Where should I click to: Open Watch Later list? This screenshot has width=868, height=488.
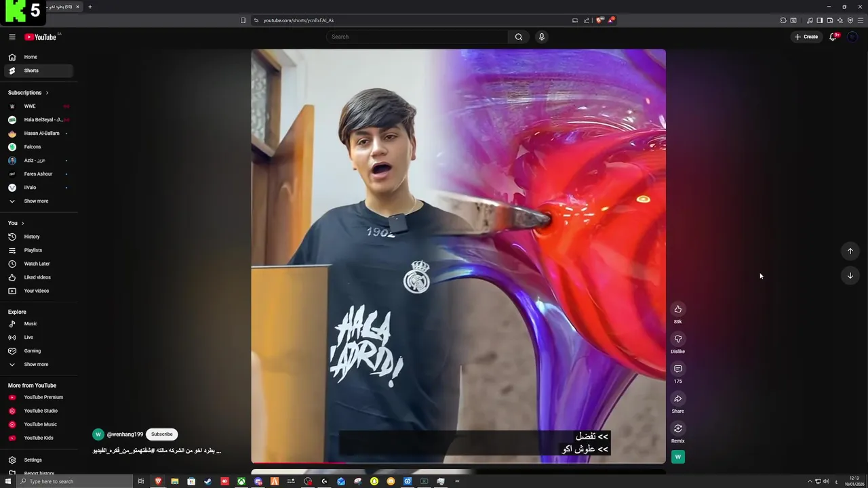coord(39,264)
